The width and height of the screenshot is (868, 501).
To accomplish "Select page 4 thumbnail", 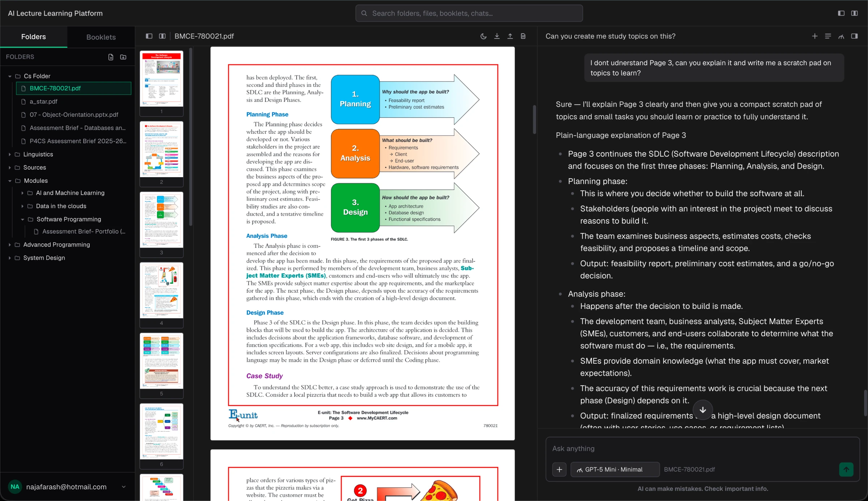I will (161, 295).
